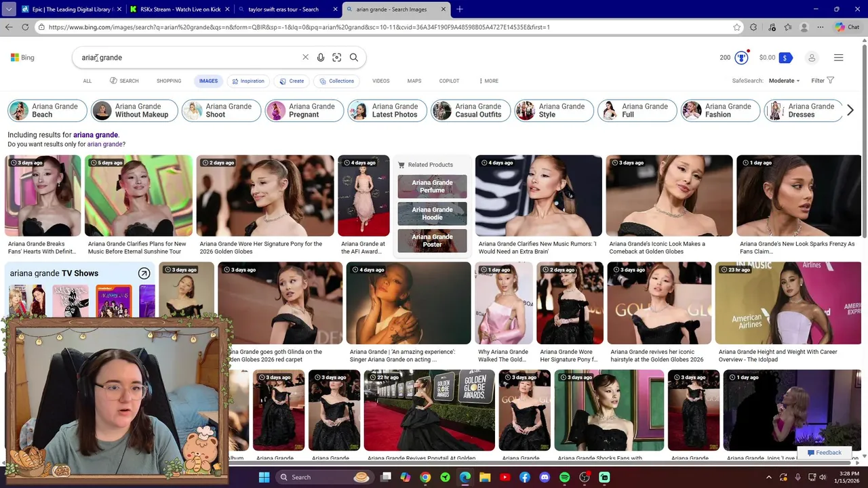
Task: Open Bing homepage via Bing logo
Action: point(22,58)
